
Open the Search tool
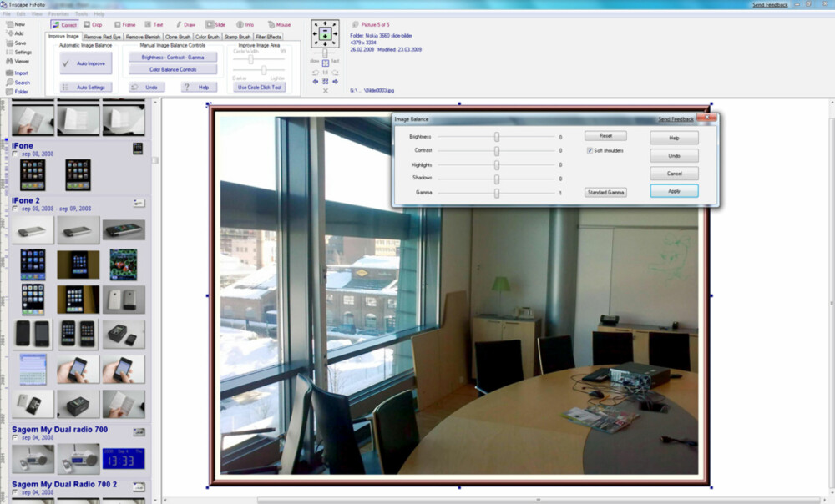(18, 83)
